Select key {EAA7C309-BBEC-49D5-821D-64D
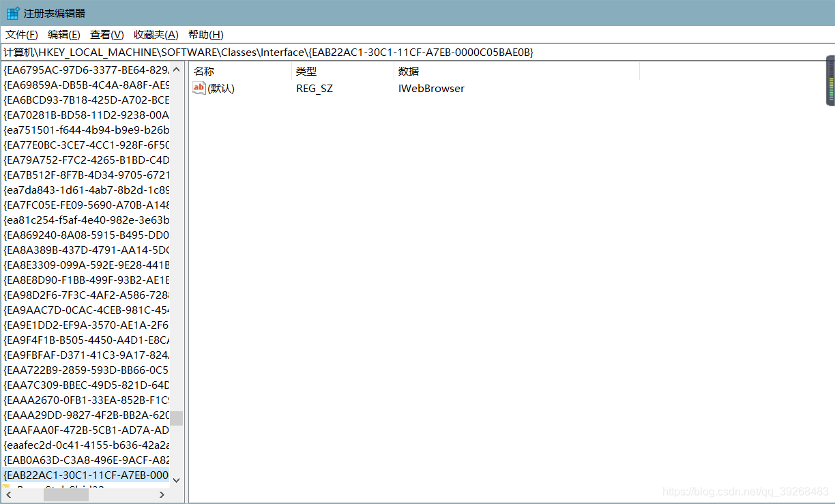The image size is (835, 504). coord(86,385)
